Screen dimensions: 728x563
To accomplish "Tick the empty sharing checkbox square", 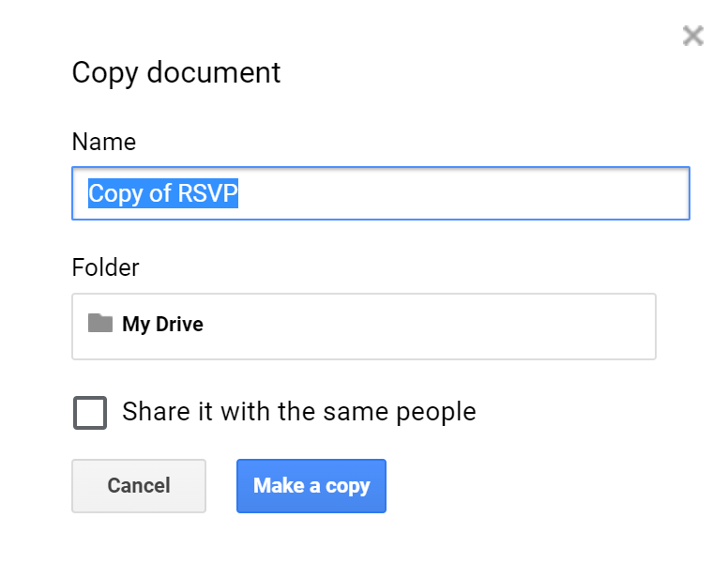I will click(90, 413).
